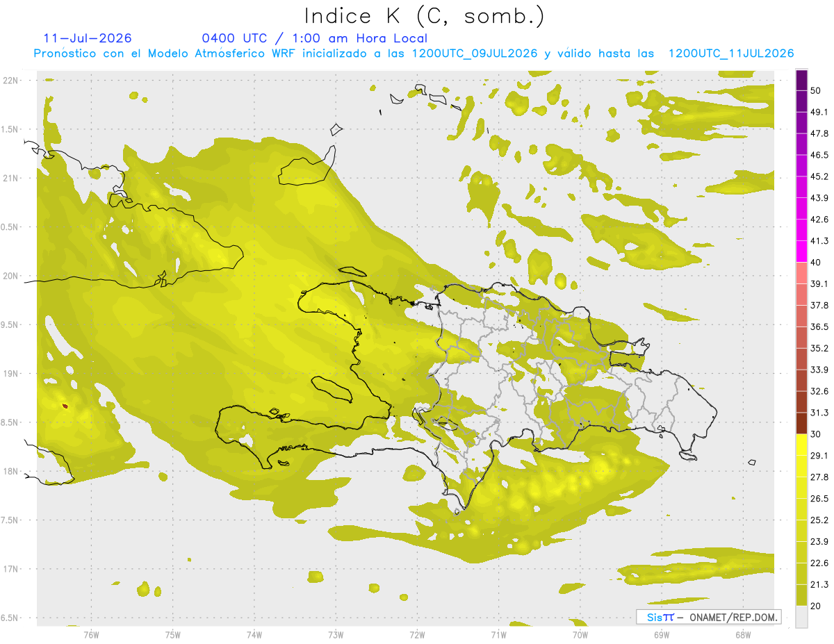The width and height of the screenshot is (834, 644).
Task: Click the '22.6' color scale value
Action: (x=819, y=563)
